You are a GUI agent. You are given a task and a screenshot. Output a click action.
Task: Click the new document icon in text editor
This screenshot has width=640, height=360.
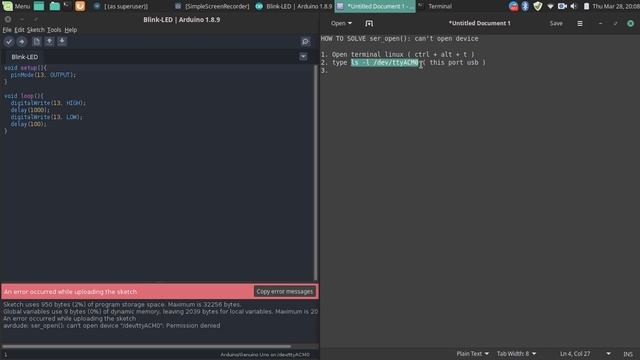369,23
